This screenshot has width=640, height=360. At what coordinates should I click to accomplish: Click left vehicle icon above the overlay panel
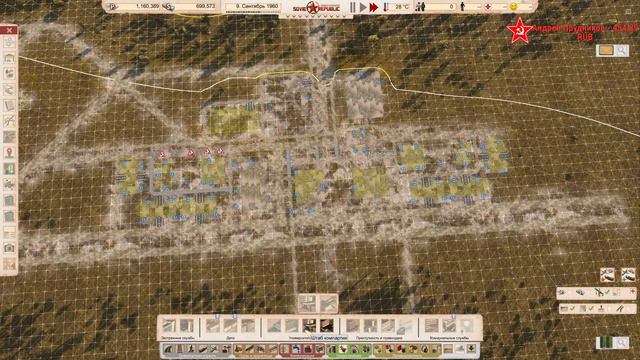(607, 275)
